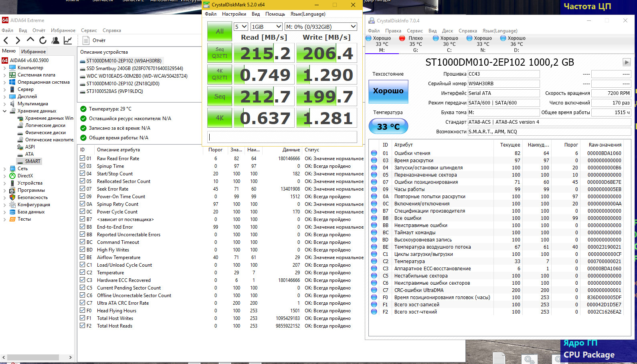Run 4K Q32T1 benchmark test

coord(219,74)
